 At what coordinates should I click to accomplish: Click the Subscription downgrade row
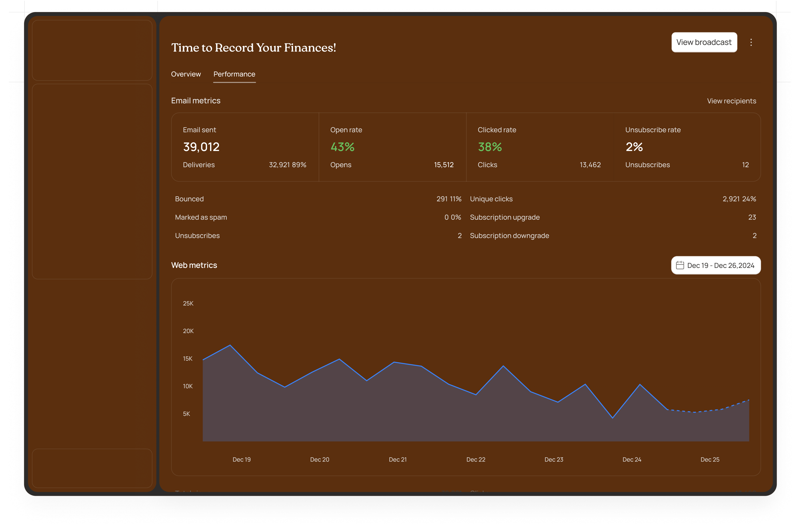pyautogui.click(x=509, y=235)
